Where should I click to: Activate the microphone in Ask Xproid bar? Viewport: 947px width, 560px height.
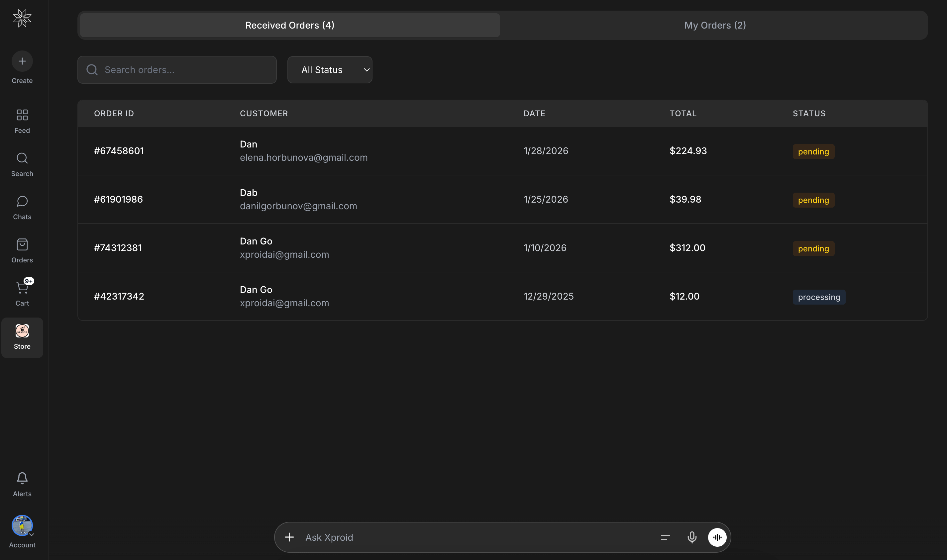pos(692,537)
